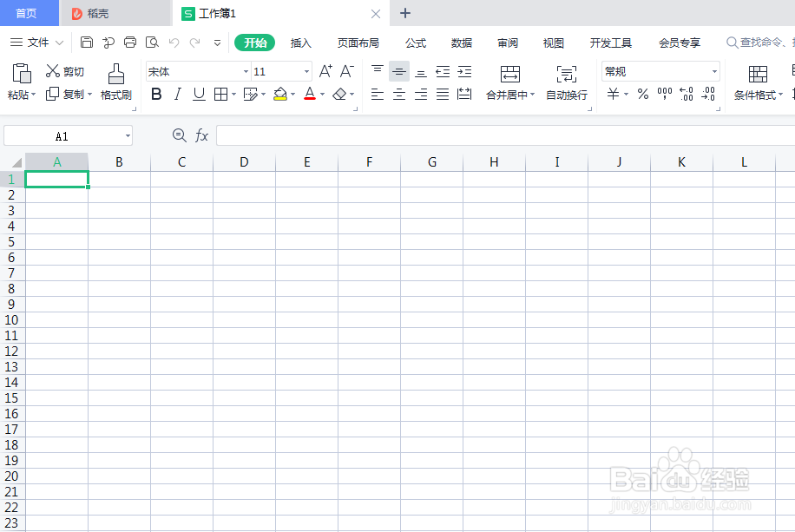Click decrease decimal places icon
The width and height of the screenshot is (795, 532).
(x=708, y=95)
